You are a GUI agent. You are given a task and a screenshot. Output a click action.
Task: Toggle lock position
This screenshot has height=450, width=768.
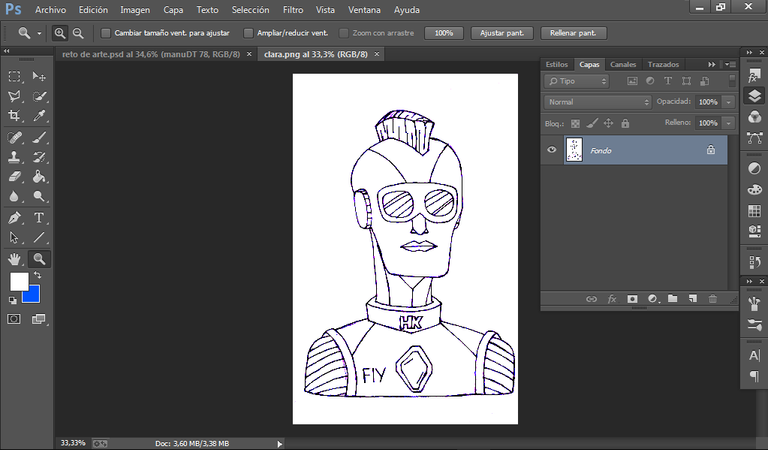[608, 123]
